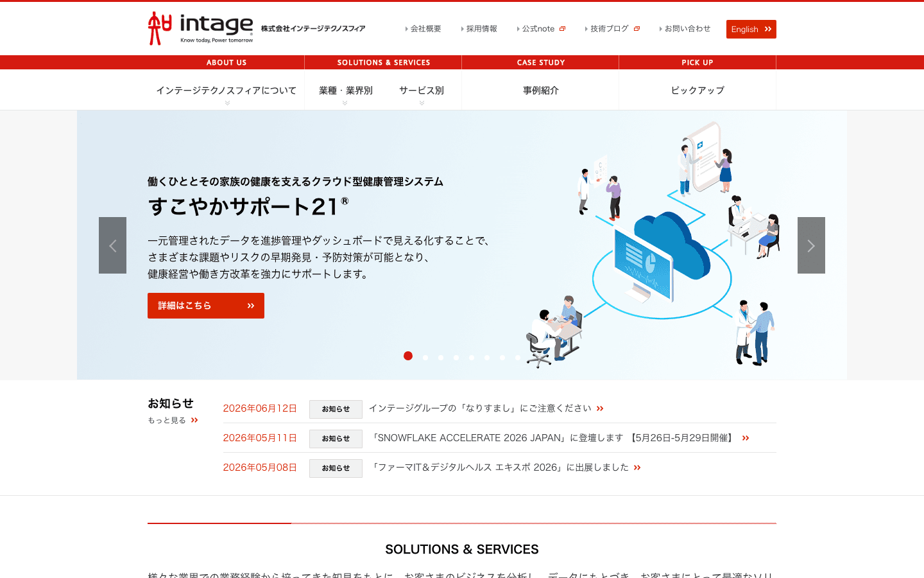Expand the サービス別 dropdown

pyautogui.click(x=422, y=91)
